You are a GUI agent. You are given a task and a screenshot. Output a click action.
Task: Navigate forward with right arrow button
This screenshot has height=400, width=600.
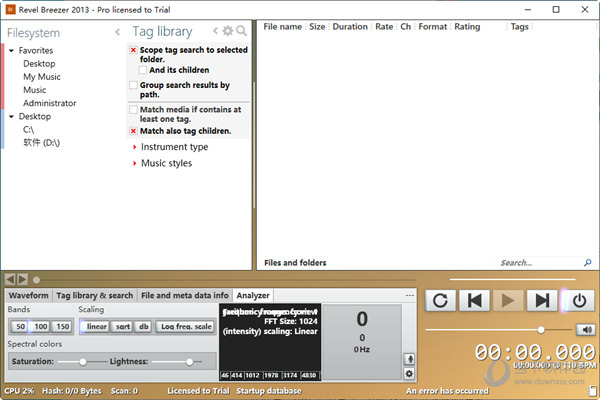23,279
